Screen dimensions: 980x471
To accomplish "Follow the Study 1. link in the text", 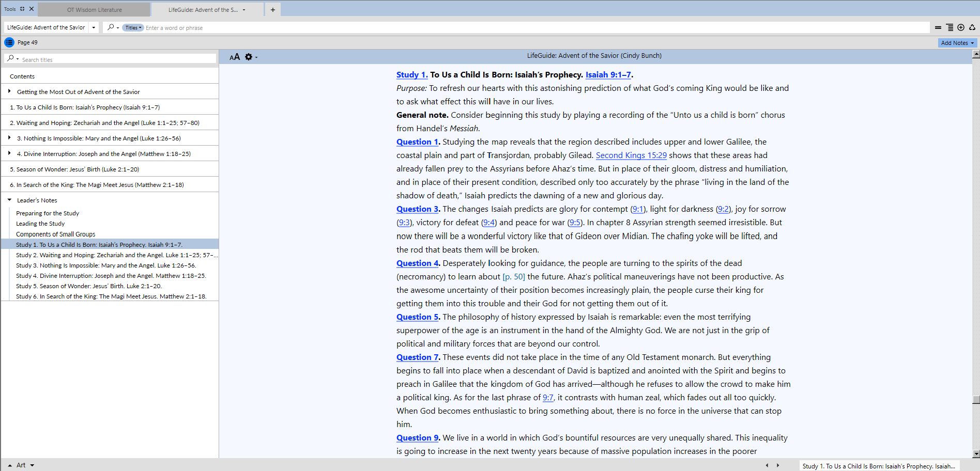I will pos(412,75).
